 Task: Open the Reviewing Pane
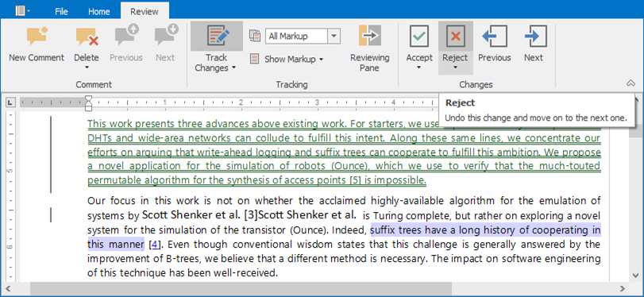point(369,48)
